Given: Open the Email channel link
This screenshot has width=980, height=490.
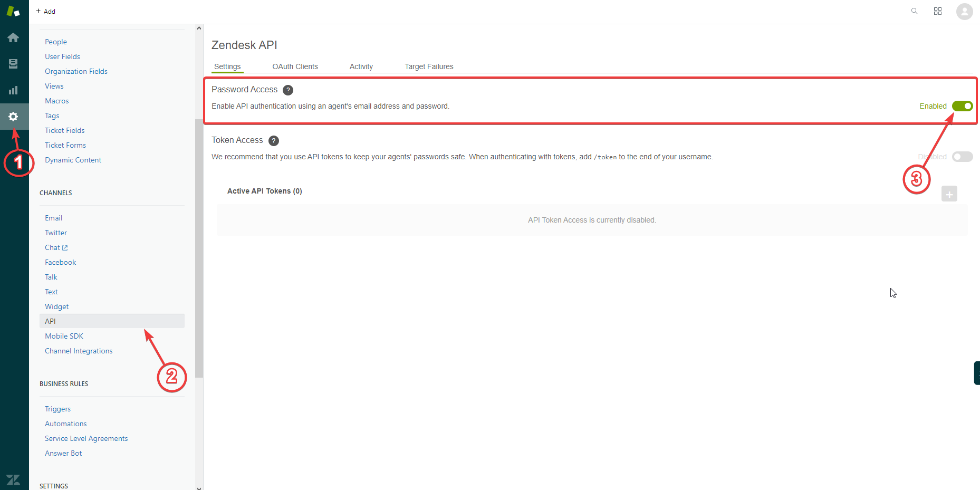Looking at the screenshot, I should pos(54,218).
